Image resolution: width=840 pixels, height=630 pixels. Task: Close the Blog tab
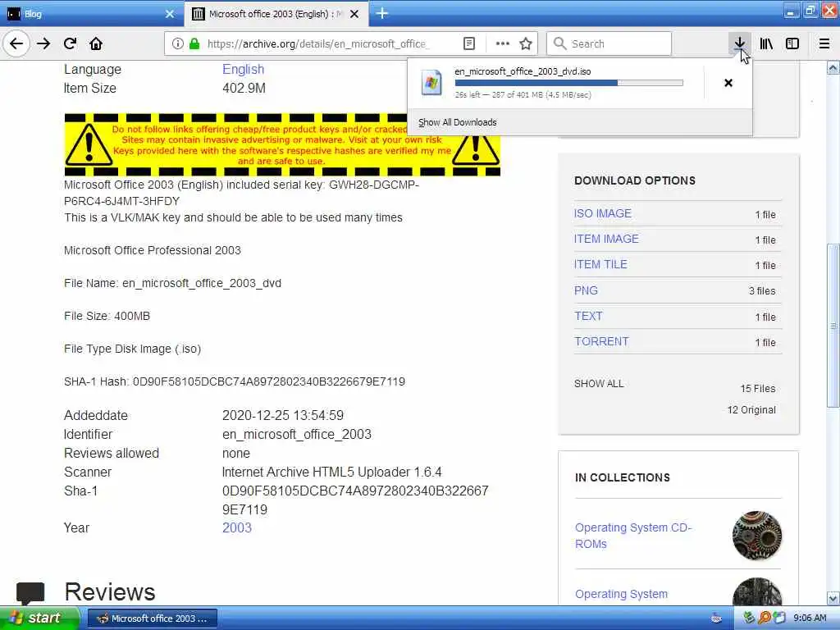tap(169, 15)
